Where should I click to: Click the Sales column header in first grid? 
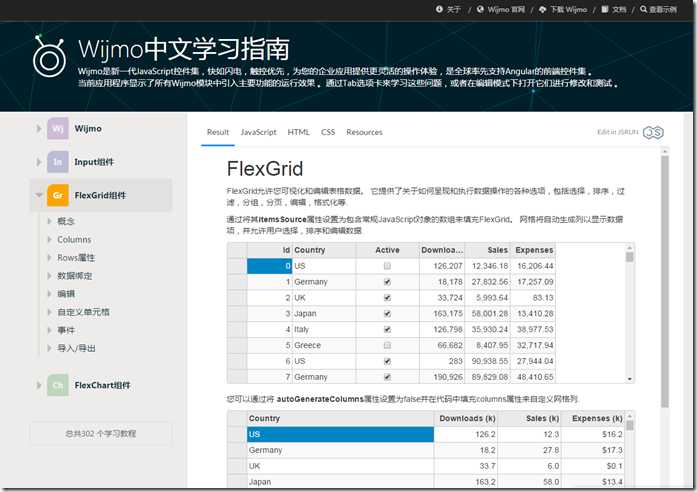pos(488,250)
